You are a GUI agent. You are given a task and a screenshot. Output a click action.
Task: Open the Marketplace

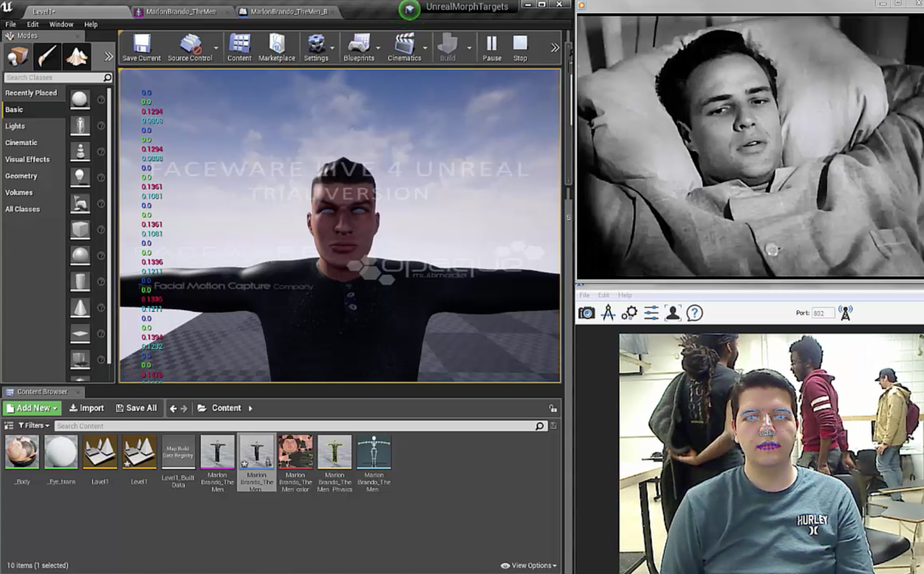coord(277,47)
